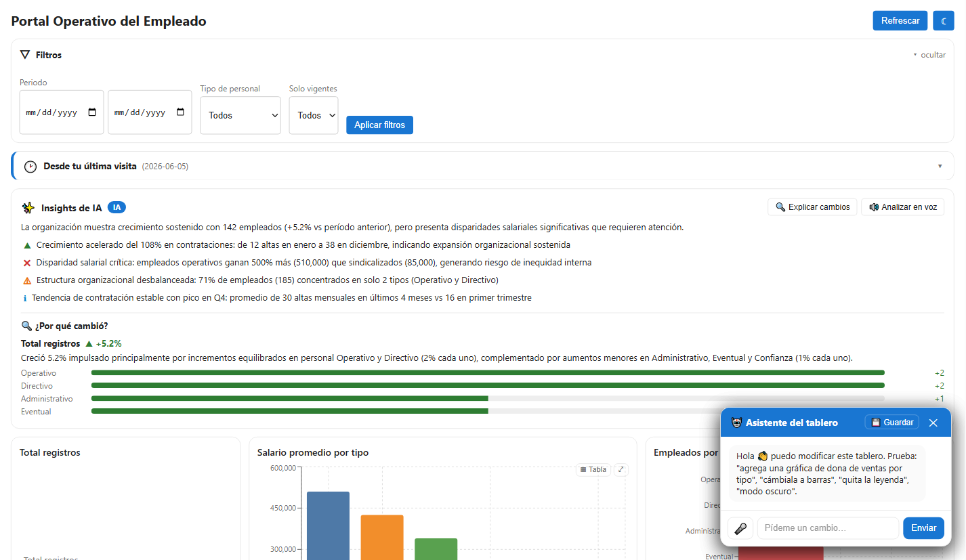Viewport: 966px width, 560px height.
Task: Click the IA badge
Action: coord(117,208)
